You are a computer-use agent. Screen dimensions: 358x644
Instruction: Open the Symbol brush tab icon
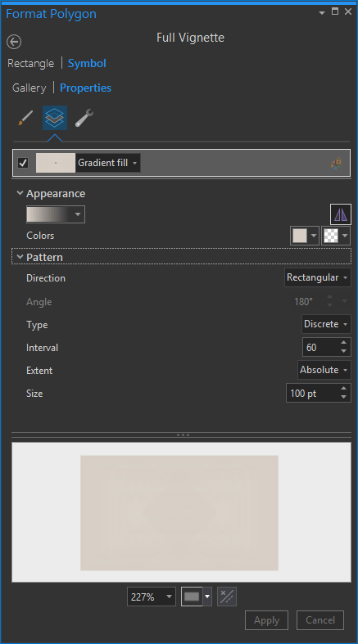click(x=25, y=118)
